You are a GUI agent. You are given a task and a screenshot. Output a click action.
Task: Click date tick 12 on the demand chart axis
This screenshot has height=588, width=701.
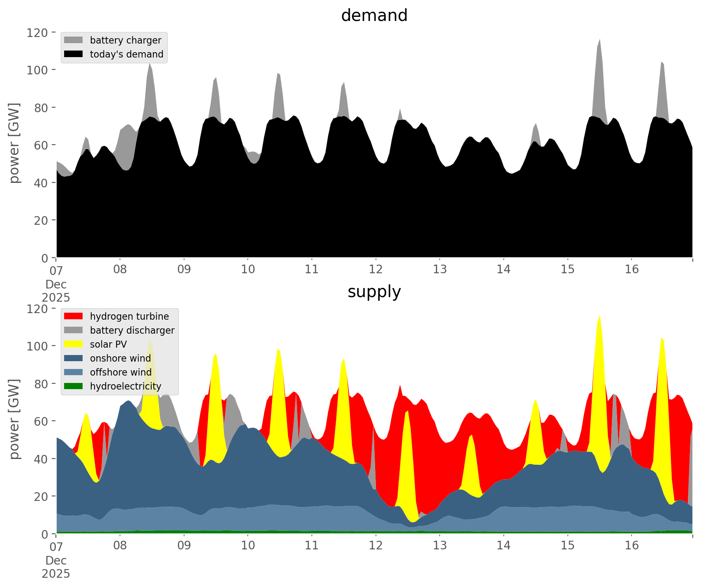click(376, 270)
